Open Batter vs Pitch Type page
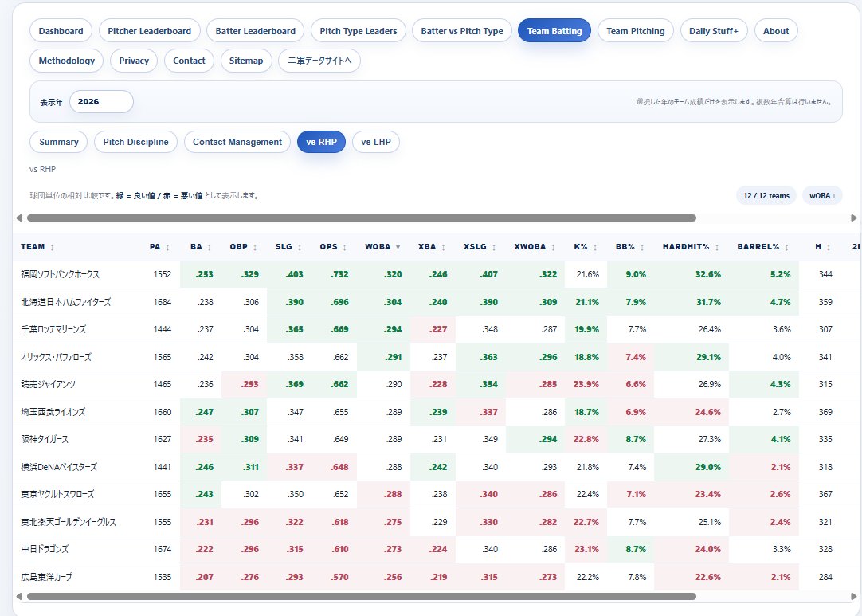862x616 pixels. (x=462, y=31)
